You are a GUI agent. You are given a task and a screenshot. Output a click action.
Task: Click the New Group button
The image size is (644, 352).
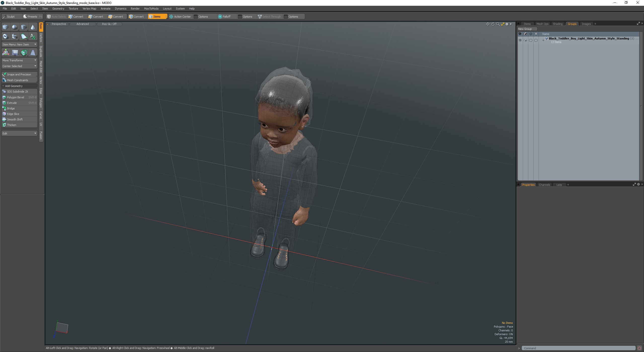(525, 29)
